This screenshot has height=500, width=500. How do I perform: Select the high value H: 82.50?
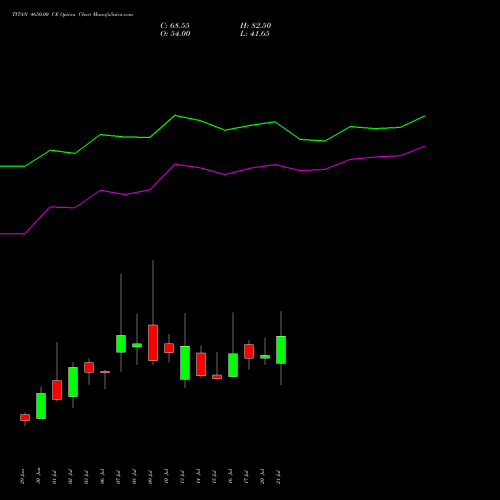(x=256, y=26)
